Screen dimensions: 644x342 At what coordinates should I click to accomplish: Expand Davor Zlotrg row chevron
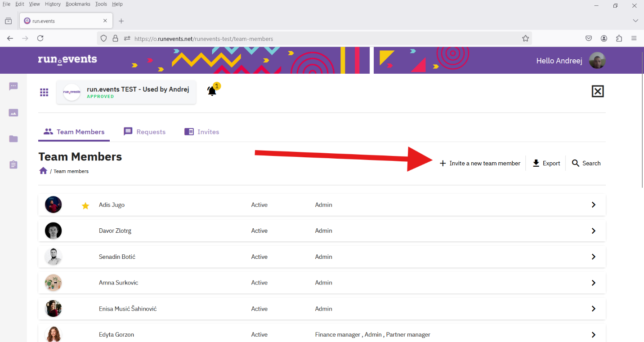(x=594, y=231)
